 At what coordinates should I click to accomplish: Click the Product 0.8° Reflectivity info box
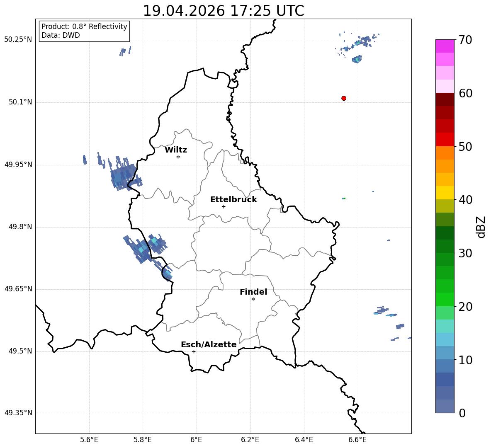[x=84, y=31]
